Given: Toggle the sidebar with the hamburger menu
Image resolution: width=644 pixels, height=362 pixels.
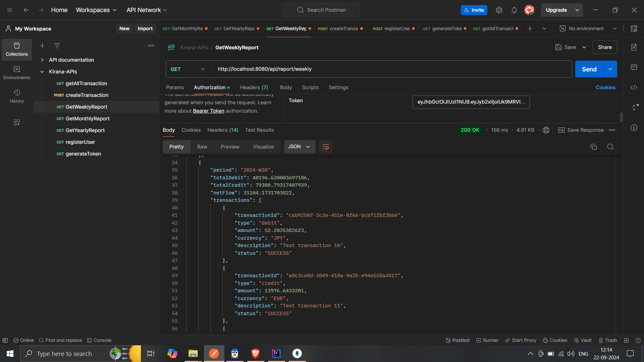Looking at the screenshot, I should tap(10, 10).
